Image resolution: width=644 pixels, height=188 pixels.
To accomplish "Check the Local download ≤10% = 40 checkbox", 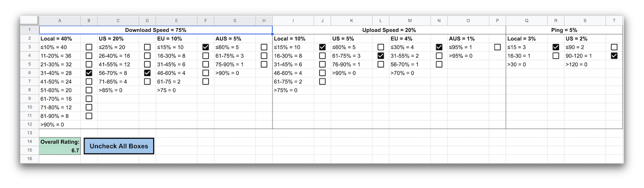I will click(x=89, y=47).
